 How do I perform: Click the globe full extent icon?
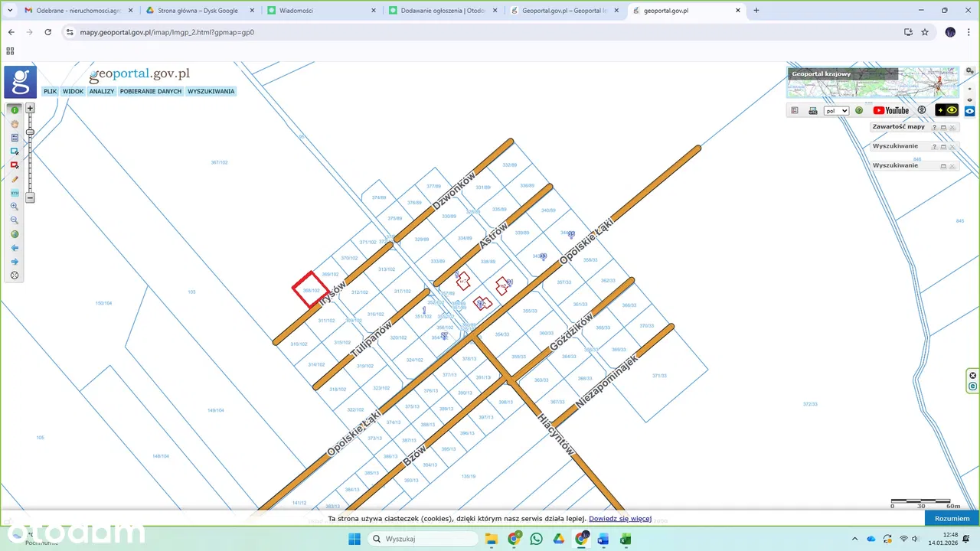point(15,234)
